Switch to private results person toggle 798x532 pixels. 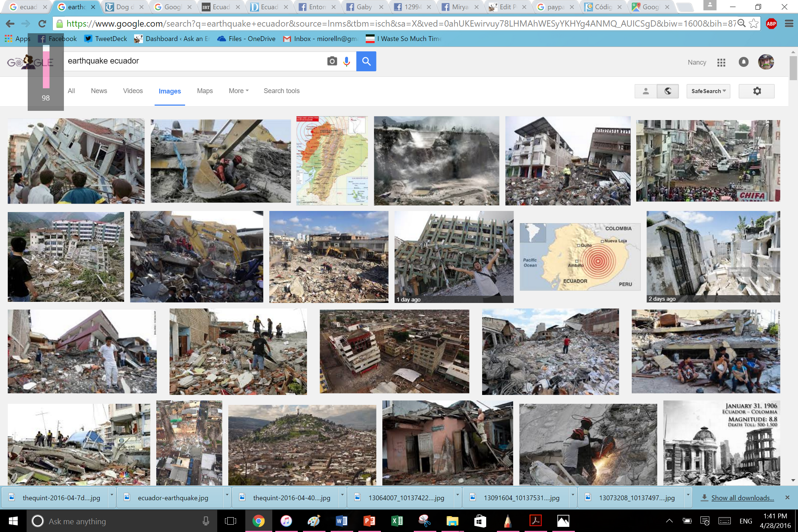(x=646, y=91)
